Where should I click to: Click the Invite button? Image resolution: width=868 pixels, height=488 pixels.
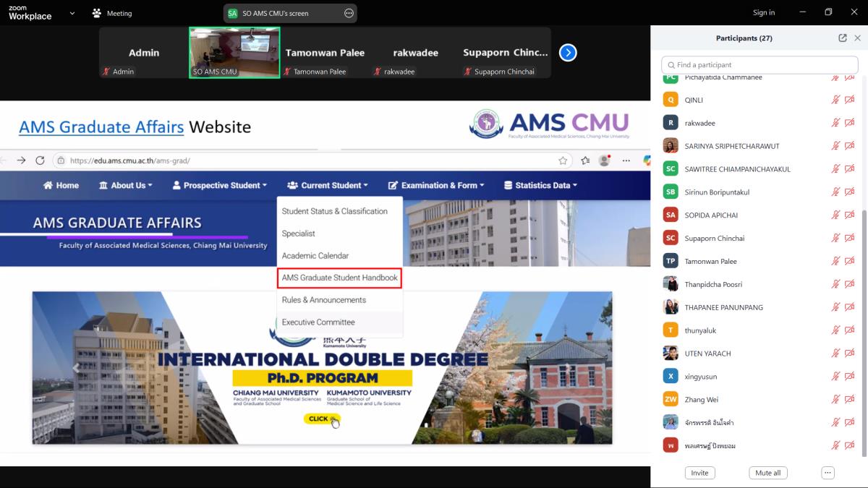click(x=699, y=473)
